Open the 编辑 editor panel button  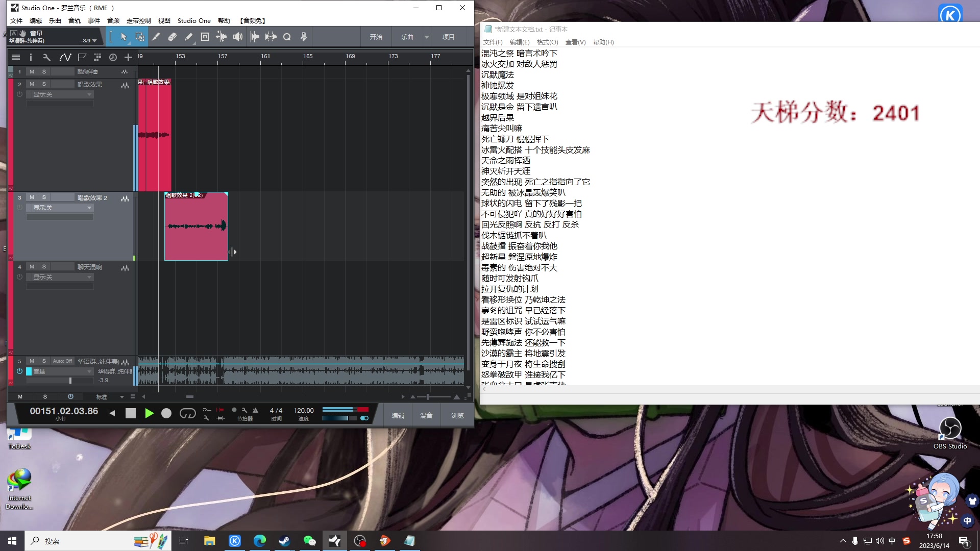click(x=398, y=415)
